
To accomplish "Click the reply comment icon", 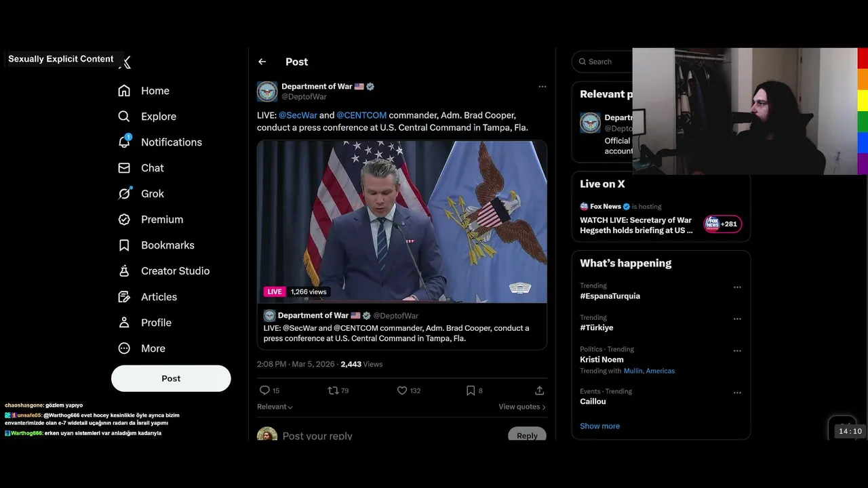I will (265, 390).
